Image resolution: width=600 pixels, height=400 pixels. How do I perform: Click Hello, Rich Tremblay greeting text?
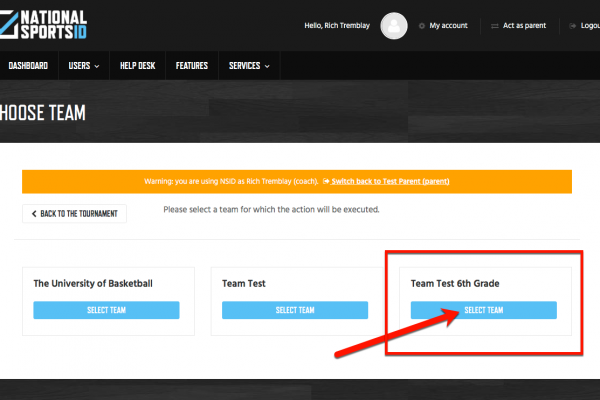(x=337, y=26)
